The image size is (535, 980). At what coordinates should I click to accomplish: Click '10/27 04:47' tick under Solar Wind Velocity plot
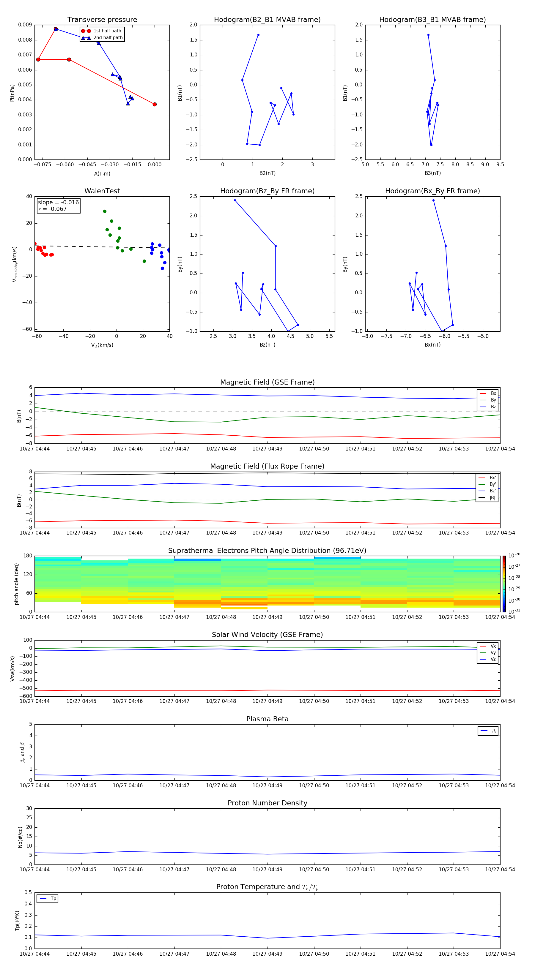[x=174, y=701]
